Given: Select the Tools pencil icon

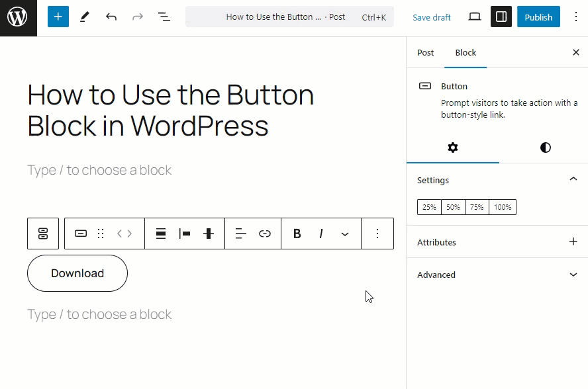Looking at the screenshot, I should tap(85, 17).
